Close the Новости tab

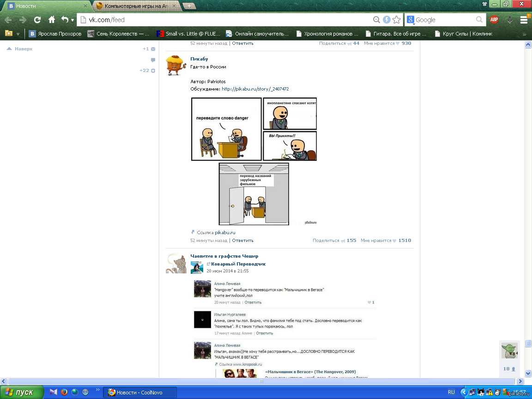tap(85, 6)
